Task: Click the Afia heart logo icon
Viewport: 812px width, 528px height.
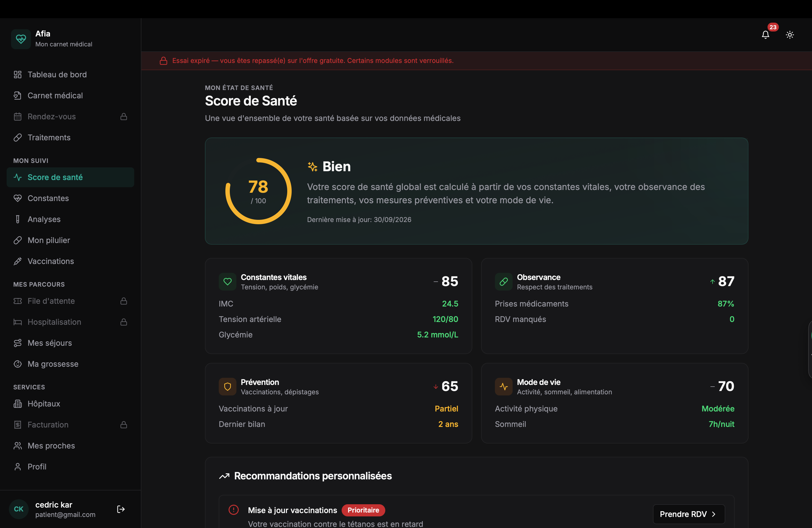Action: pyautogui.click(x=21, y=39)
